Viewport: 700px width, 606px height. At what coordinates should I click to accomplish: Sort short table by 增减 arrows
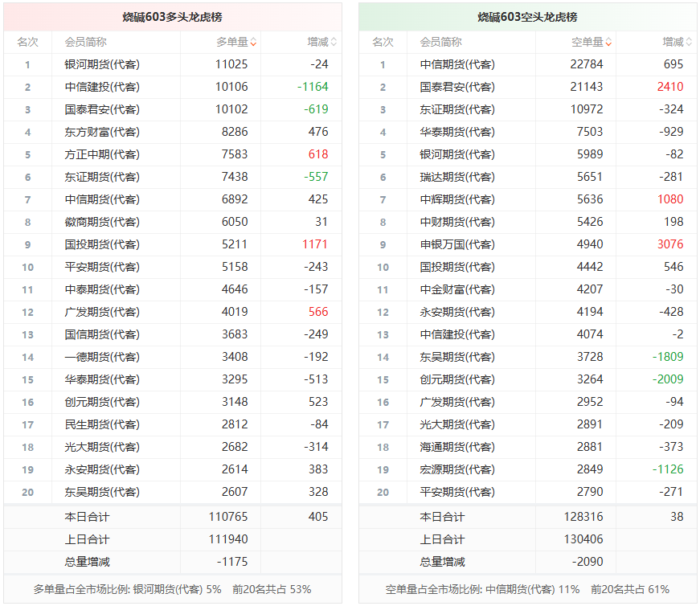pyautogui.click(x=689, y=43)
